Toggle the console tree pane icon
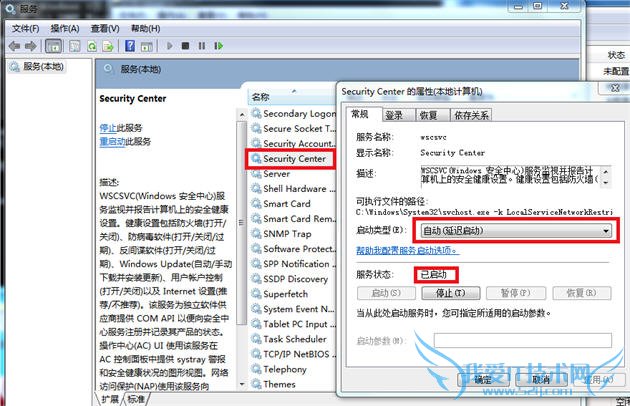This screenshot has width=630, height=406. click(x=53, y=46)
